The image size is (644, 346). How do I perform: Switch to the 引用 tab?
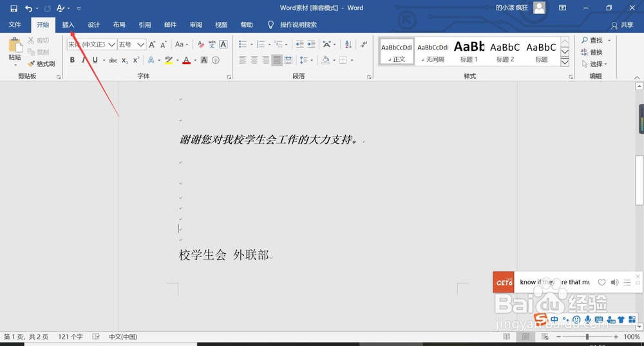pyautogui.click(x=144, y=24)
